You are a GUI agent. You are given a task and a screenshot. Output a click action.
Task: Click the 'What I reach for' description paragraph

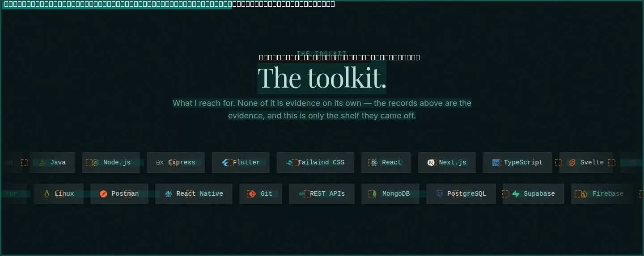322,109
